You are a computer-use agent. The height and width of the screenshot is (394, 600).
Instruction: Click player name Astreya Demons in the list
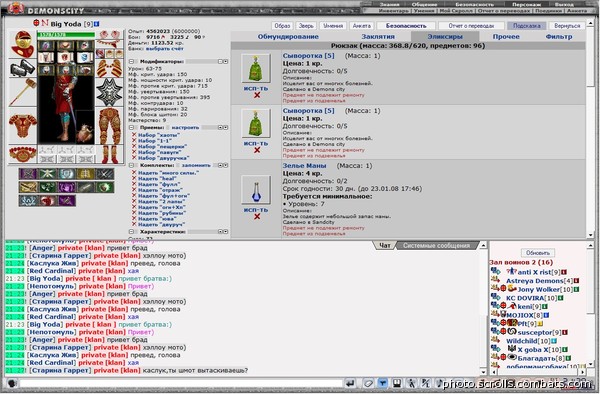tap(535, 281)
